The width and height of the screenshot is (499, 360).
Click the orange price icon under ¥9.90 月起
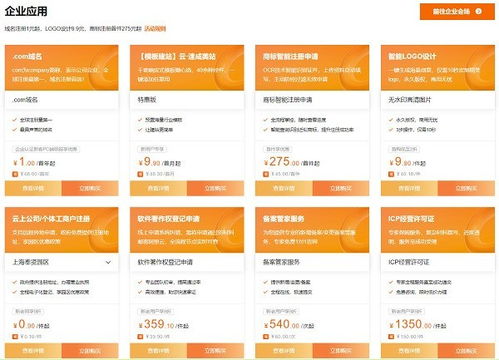[x=140, y=174]
